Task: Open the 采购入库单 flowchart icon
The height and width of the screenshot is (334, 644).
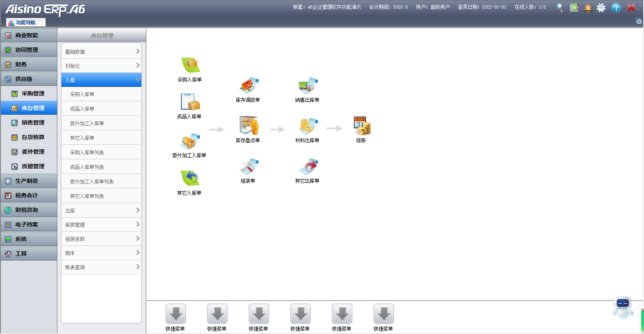Action: (190, 66)
